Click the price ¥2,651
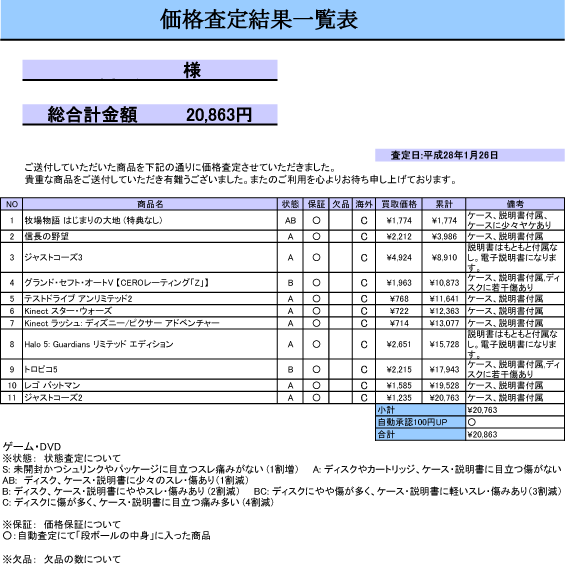 coord(399,344)
